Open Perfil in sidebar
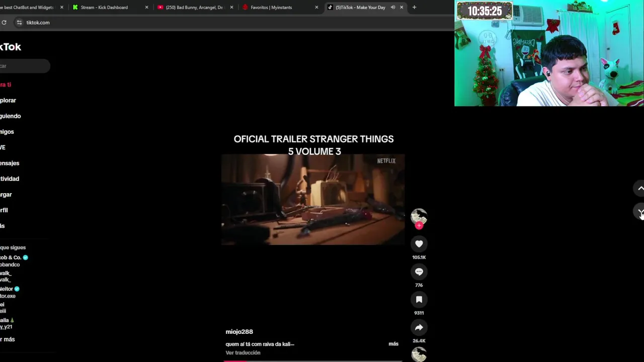 [4, 210]
